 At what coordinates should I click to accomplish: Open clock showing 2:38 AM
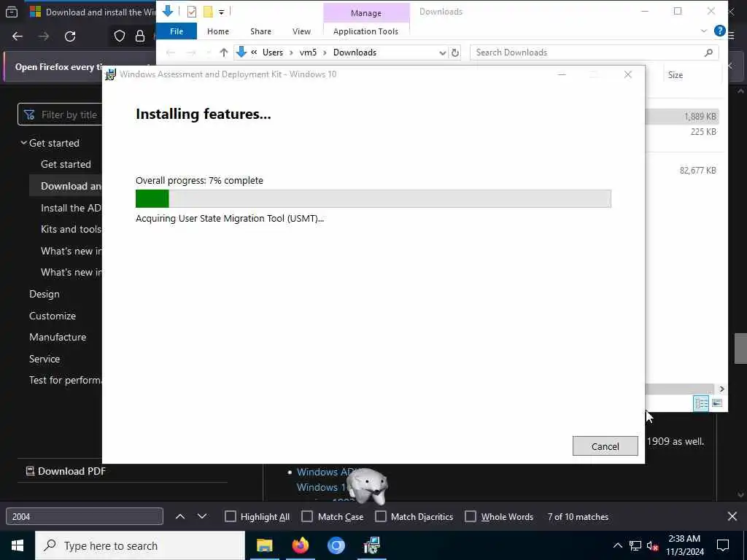684,545
